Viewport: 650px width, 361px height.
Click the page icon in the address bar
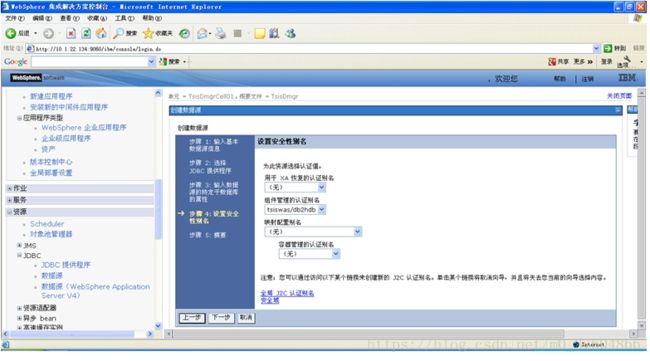pyautogui.click(x=30, y=49)
